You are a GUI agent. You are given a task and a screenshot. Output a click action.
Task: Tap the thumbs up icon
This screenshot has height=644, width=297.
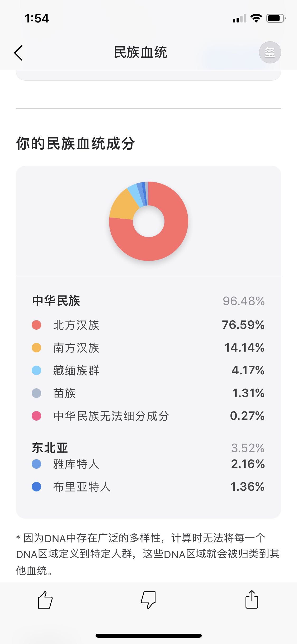coord(45,600)
